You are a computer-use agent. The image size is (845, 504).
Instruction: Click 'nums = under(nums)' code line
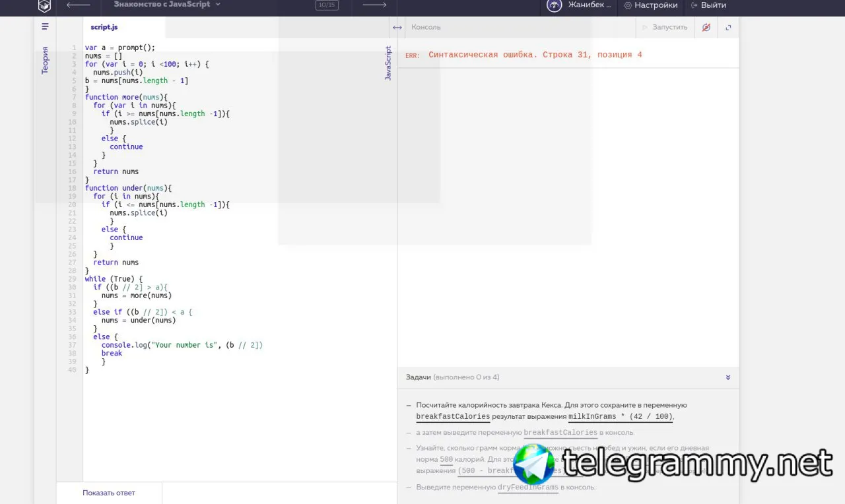[139, 320]
